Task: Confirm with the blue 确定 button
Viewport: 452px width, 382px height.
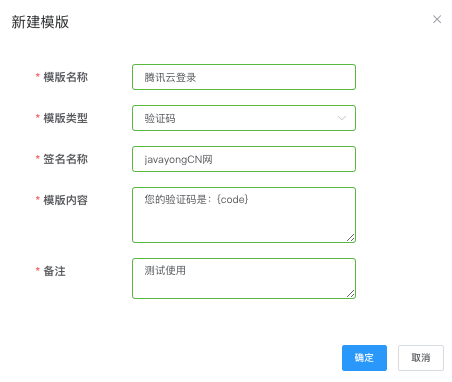Action: 364,358
